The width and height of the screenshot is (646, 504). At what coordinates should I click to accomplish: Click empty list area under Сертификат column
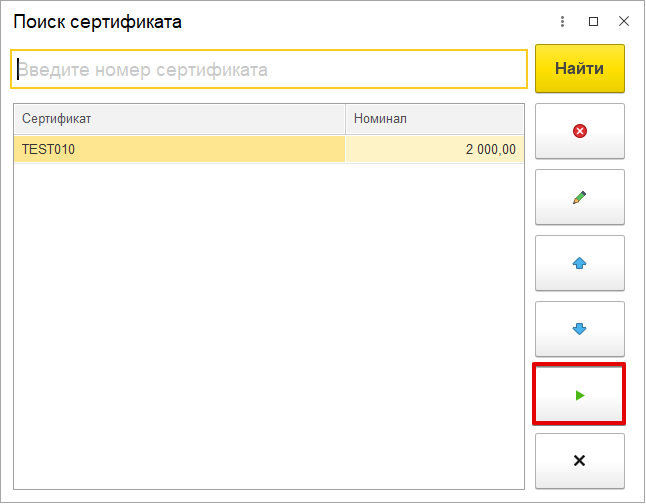tap(179, 326)
